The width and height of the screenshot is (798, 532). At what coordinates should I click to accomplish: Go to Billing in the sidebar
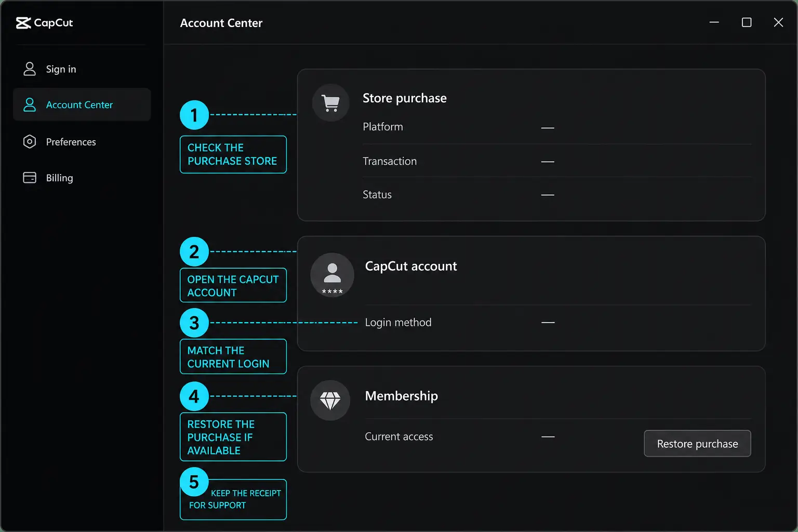tap(82, 178)
